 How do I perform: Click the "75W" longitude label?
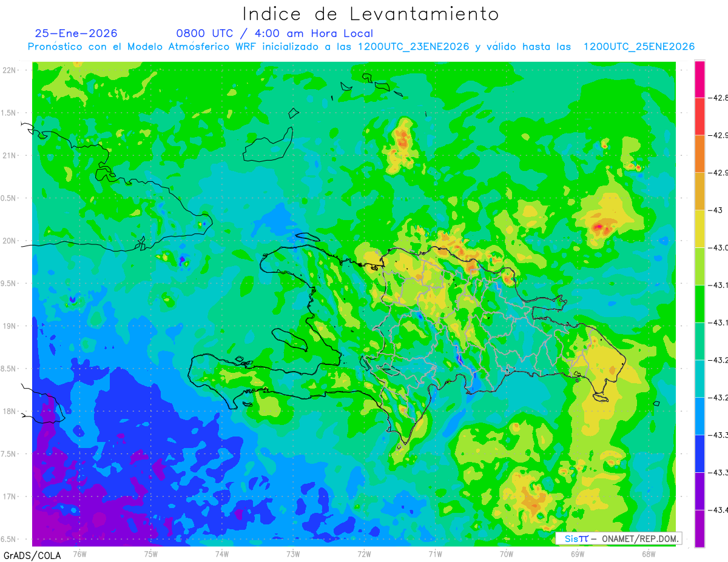click(151, 554)
